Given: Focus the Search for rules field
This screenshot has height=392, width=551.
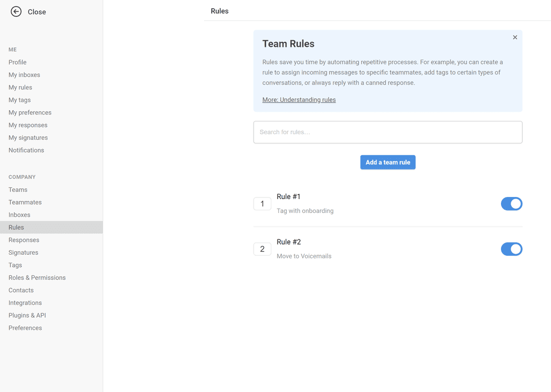Looking at the screenshot, I should point(388,132).
